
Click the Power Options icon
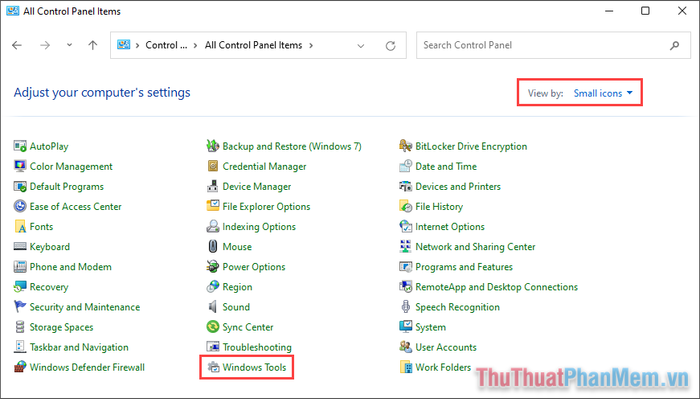click(x=212, y=267)
